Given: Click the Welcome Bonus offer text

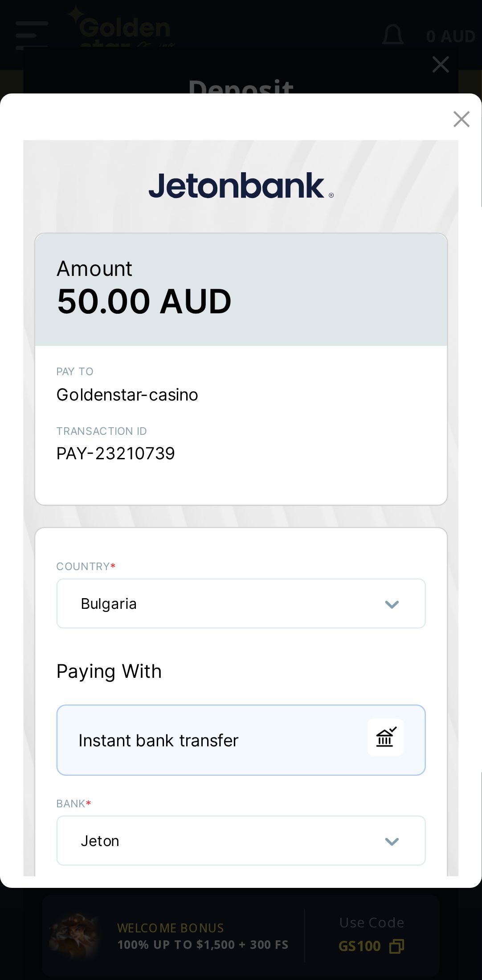Looking at the screenshot, I should click(203, 936).
